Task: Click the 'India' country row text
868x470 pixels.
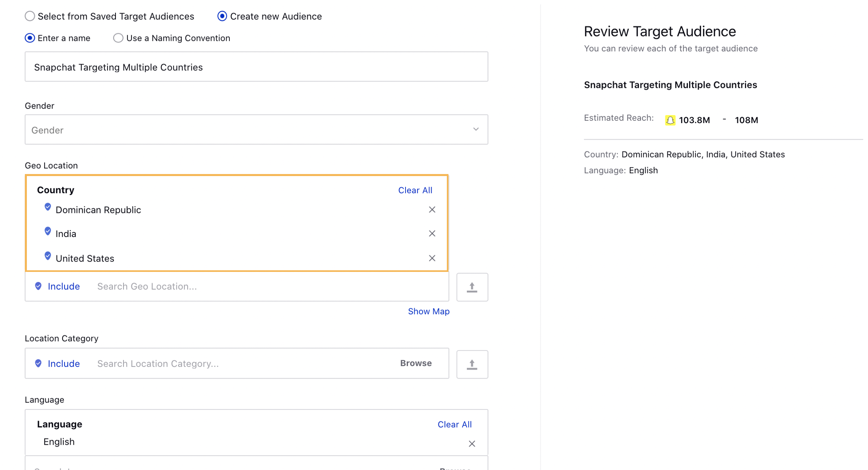Action: tap(66, 234)
